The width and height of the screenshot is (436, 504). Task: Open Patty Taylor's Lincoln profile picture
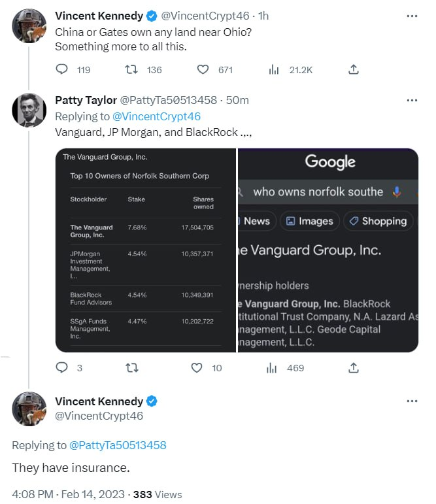tap(29, 110)
